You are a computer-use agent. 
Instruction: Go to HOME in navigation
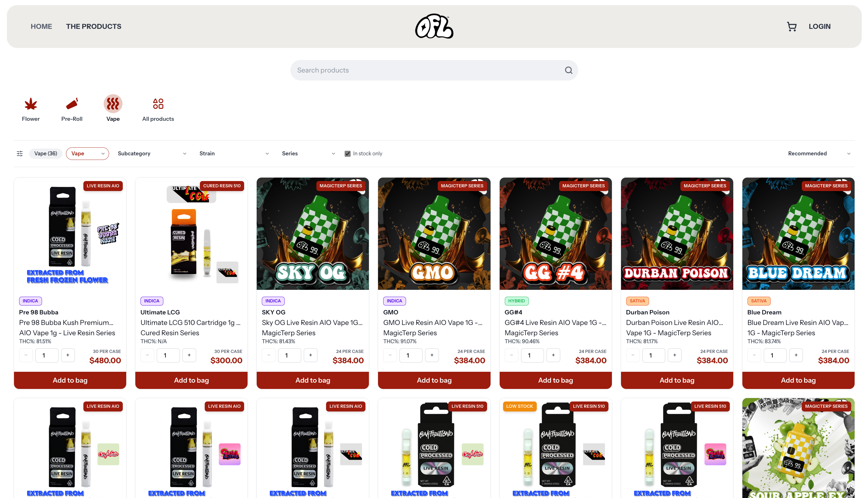pos(41,26)
